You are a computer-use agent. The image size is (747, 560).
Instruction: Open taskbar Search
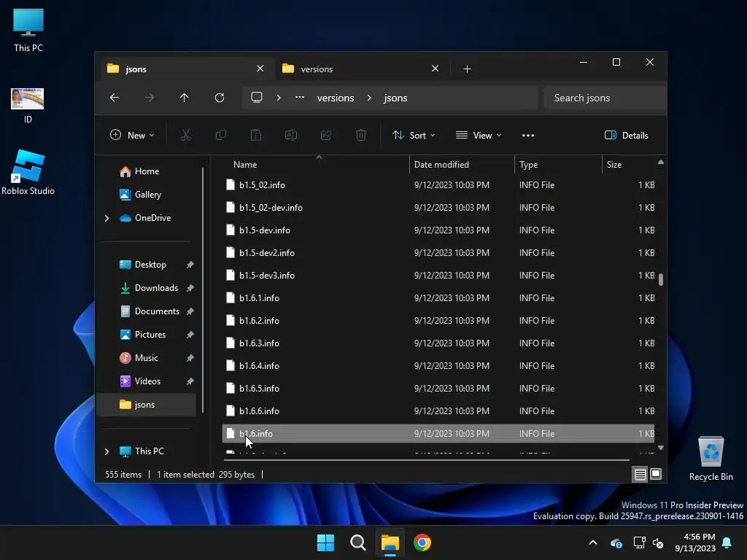(357, 542)
